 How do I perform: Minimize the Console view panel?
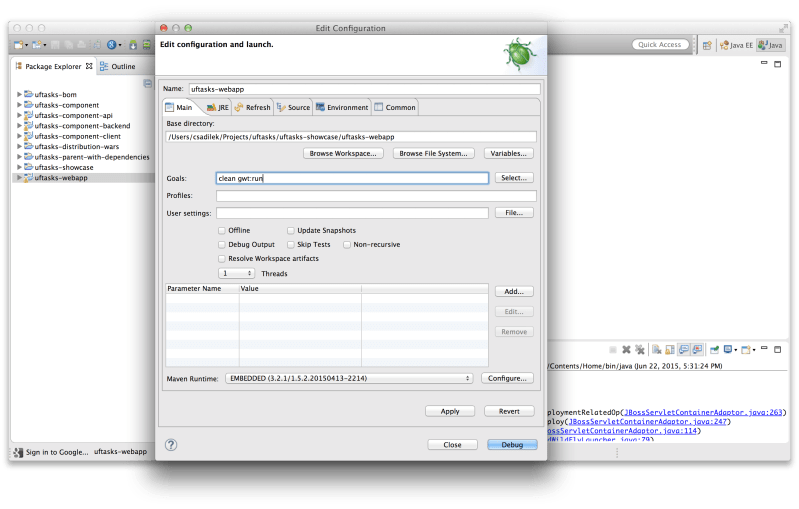coord(764,348)
